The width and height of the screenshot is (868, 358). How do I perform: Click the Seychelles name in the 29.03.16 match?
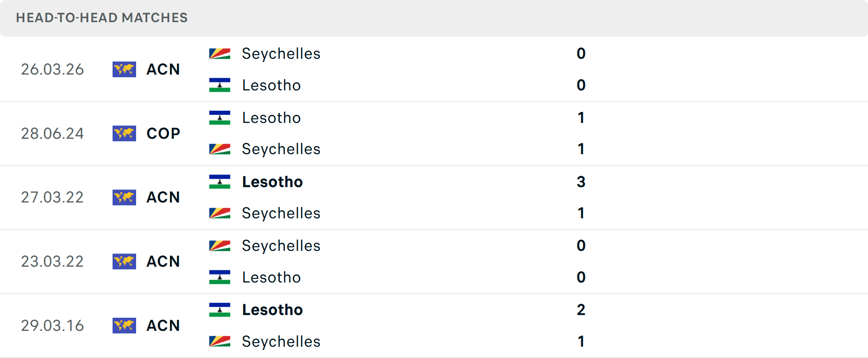pos(281,342)
